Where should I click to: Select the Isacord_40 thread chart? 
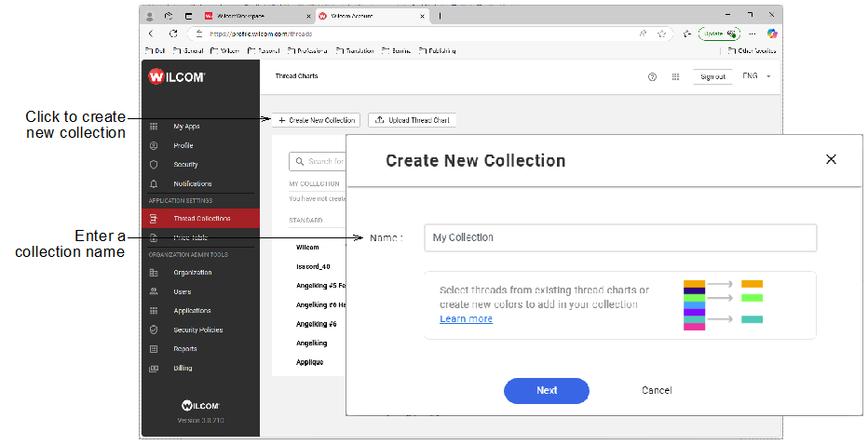[x=313, y=267]
